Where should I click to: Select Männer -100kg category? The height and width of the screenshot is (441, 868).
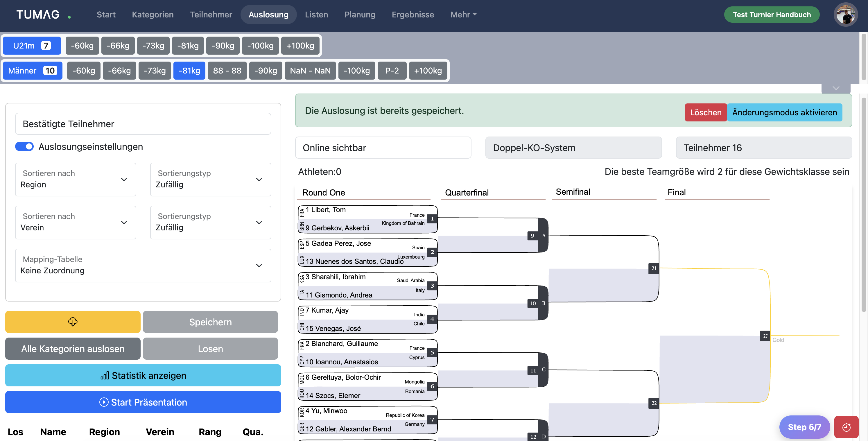pos(356,70)
